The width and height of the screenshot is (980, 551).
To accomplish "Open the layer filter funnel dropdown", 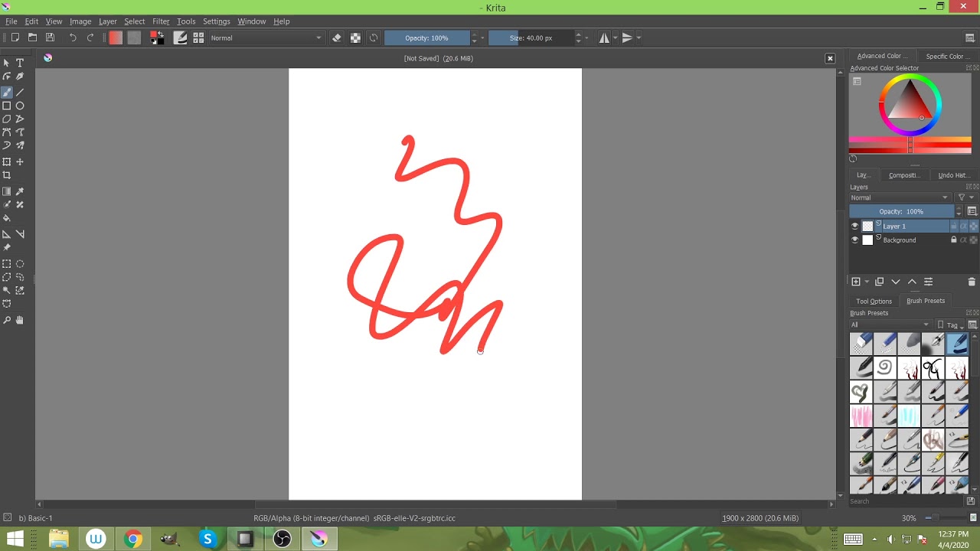I will 965,197.
